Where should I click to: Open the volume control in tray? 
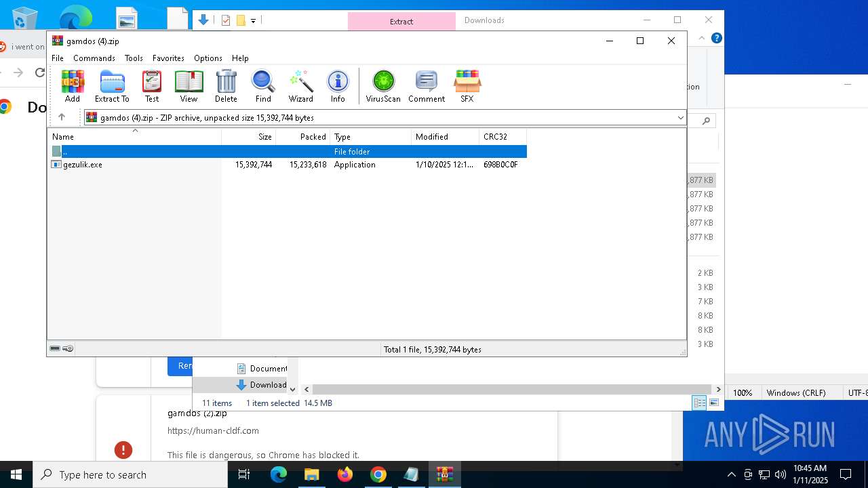[x=780, y=474]
